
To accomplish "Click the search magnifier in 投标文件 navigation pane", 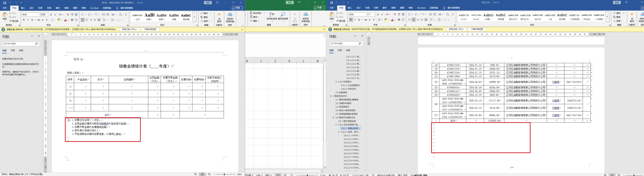I will [360, 44].
